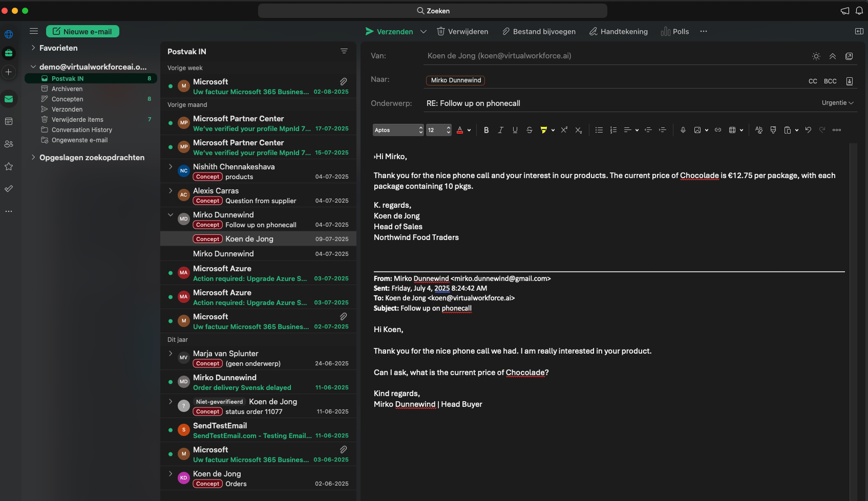
Task: Select the work briefcase profile icon
Action: pos(9,53)
